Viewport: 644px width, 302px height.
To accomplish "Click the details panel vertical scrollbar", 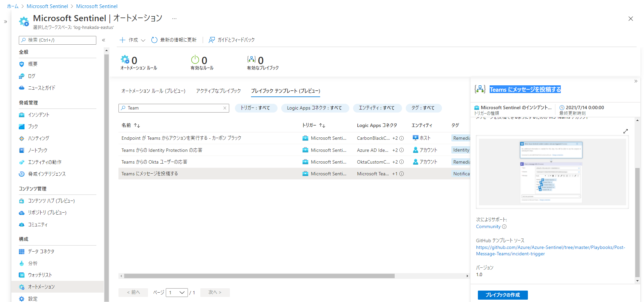I will pos(637,222).
